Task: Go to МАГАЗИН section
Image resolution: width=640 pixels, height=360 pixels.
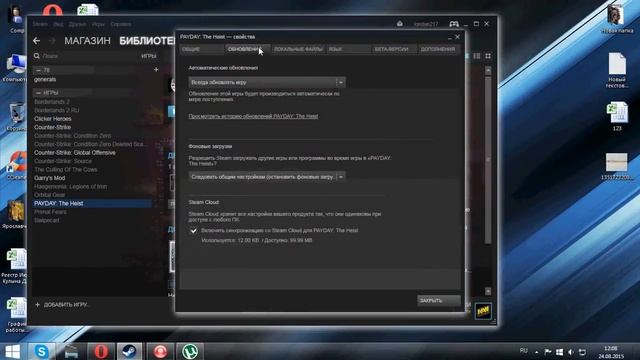Action: click(87, 41)
